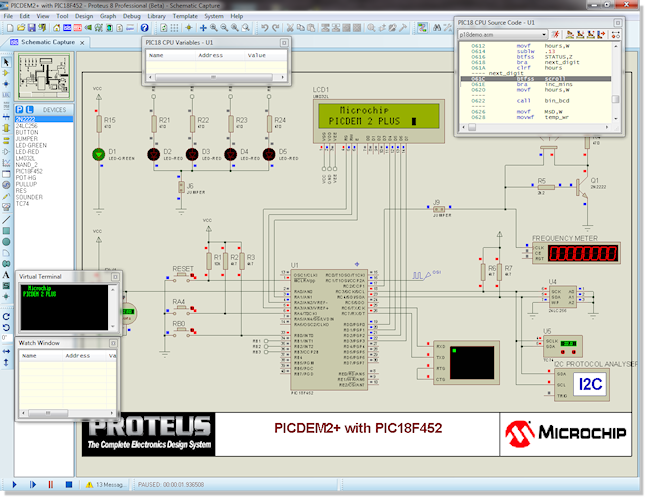Click the Redo arrow icon
Image resolution: width=646 pixels, height=498 pixels.
[x=276, y=28]
